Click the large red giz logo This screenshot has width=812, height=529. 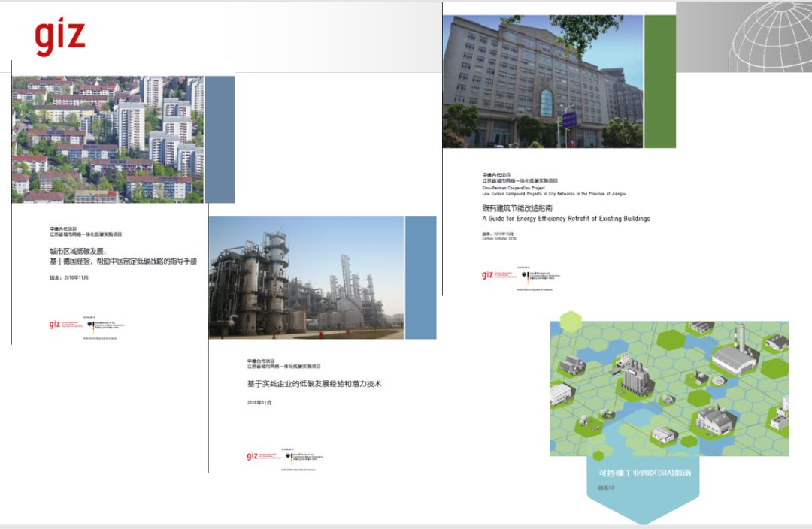pos(60,38)
